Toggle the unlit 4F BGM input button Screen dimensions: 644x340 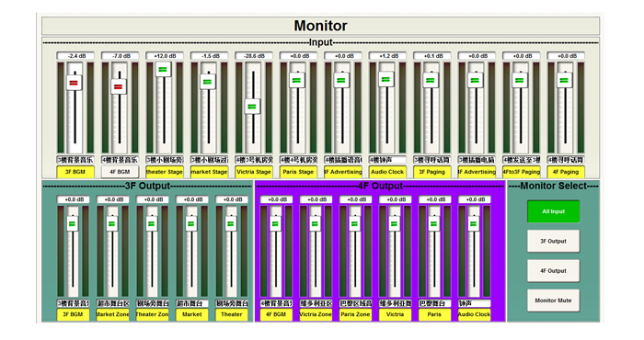click(x=120, y=172)
